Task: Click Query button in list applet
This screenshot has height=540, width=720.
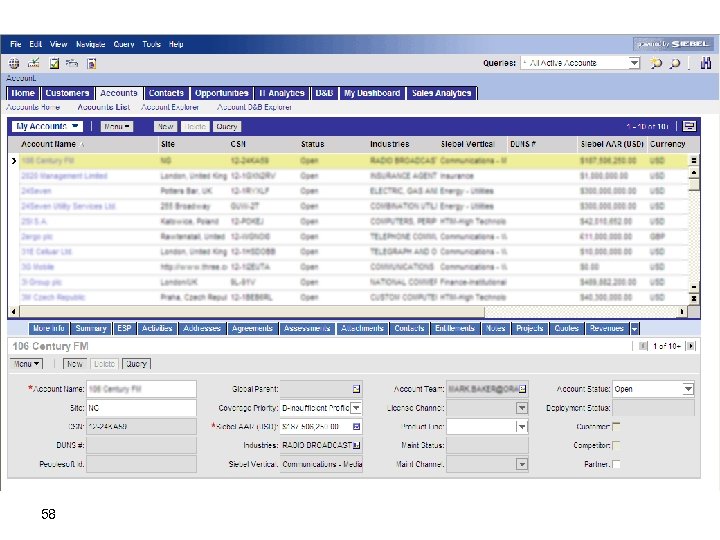Action: click(227, 126)
